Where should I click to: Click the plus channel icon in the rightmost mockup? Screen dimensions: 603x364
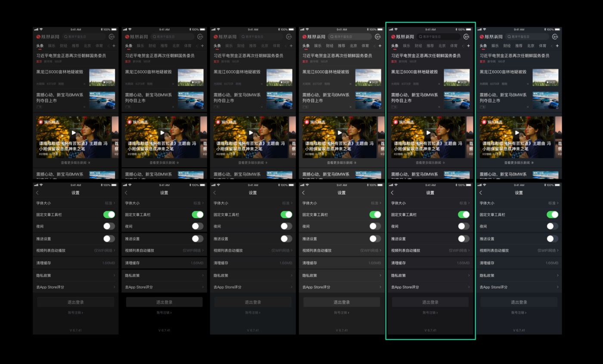click(557, 46)
